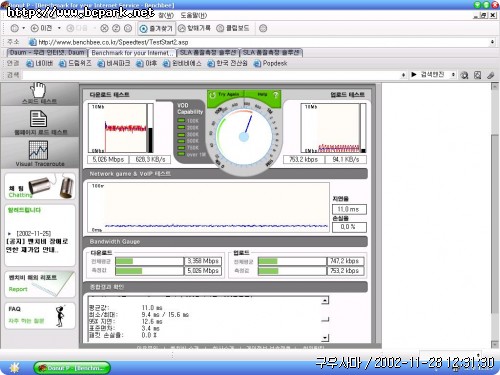The width and height of the screenshot is (500, 375).
Task: Click the 0,0 % loss value
Action: coord(349,227)
